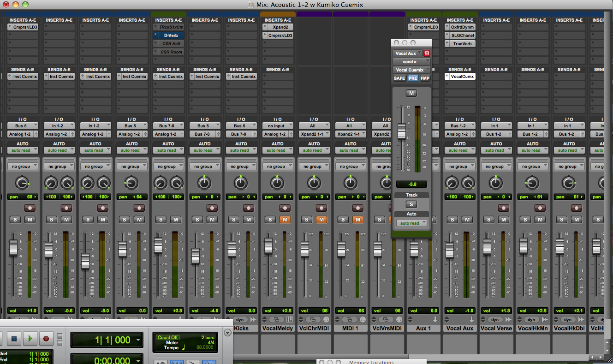Click the Vocal Verse volume fader

[x=487, y=247]
